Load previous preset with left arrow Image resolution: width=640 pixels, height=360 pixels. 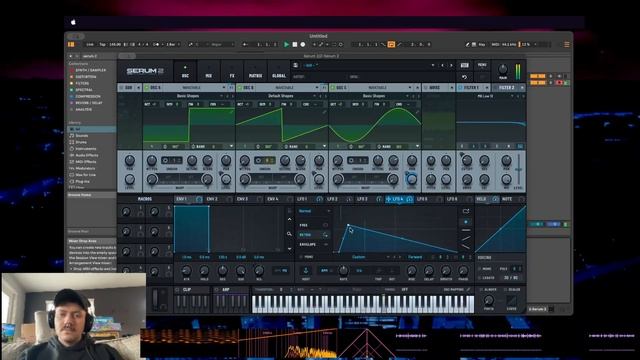[x=442, y=65]
